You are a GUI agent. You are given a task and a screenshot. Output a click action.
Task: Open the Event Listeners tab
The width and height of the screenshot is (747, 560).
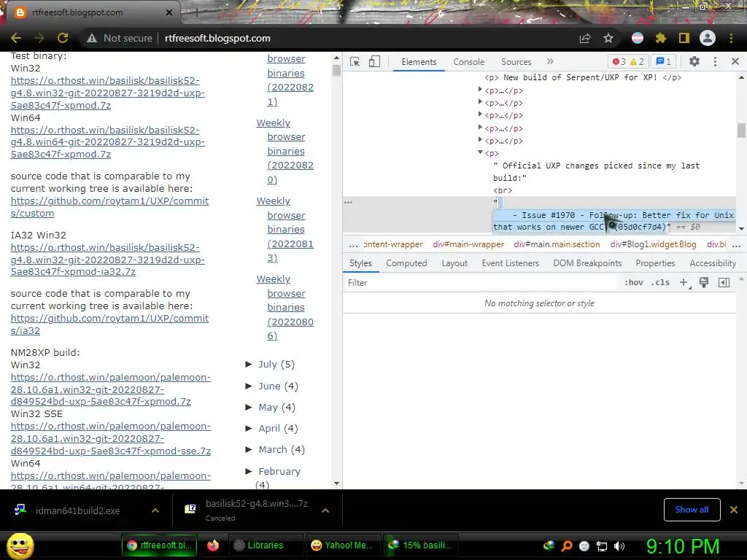pyautogui.click(x=510, y=263)
